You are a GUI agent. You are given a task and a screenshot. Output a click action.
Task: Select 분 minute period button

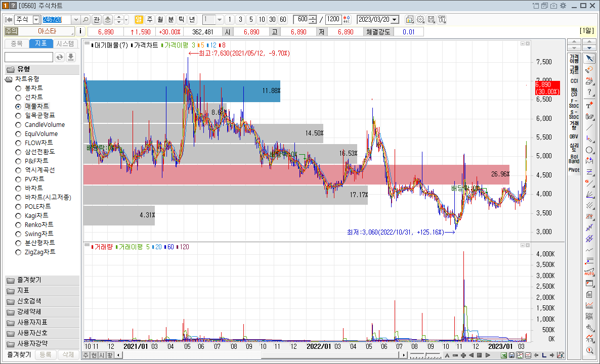coord(170,20)
